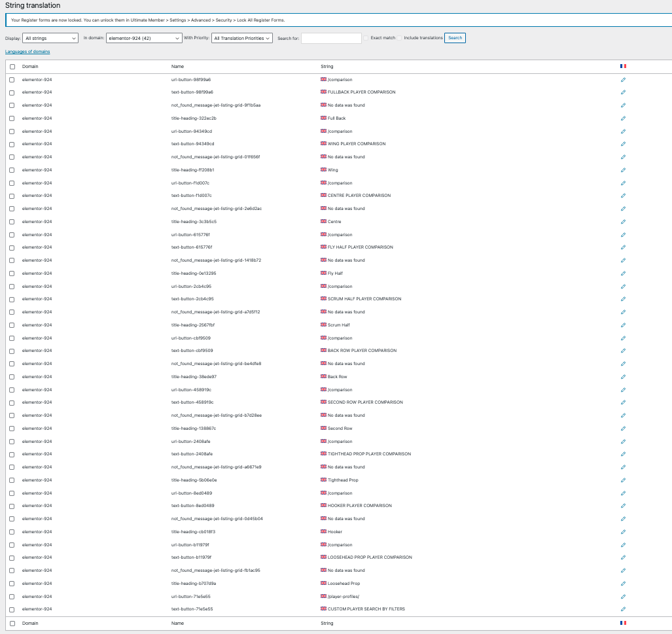Screen dimensions: 672x634
Task: Click pencil icon in title-heading-38ede97 row
Action: click(x=623, y=377)
